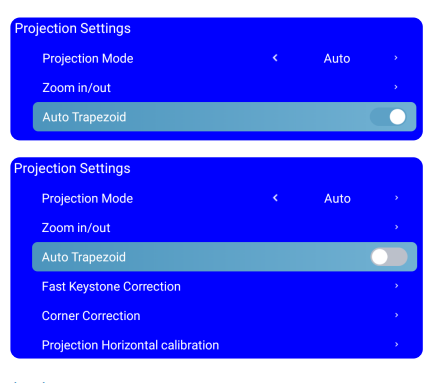This screenshot has height=383, width=447.
Task: Select the Auto mode value in lower panel
Action: click(x=337, y=199)
